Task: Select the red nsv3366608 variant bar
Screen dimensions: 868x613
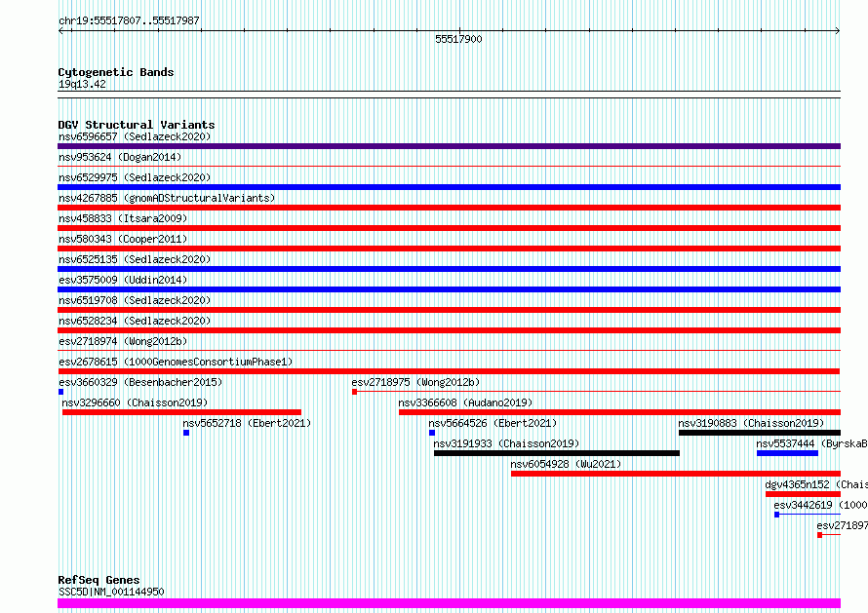Action: click(x=619, y=412)
